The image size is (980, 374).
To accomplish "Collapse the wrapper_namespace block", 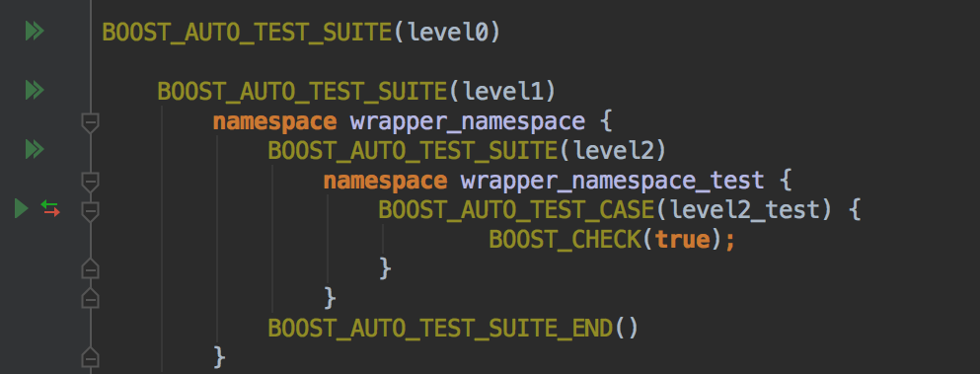I will [x=91, y=122].
